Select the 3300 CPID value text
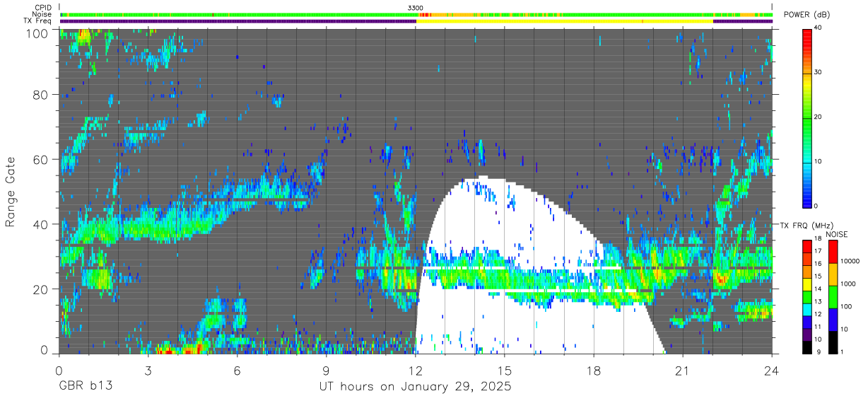 (x=416, y=8)
